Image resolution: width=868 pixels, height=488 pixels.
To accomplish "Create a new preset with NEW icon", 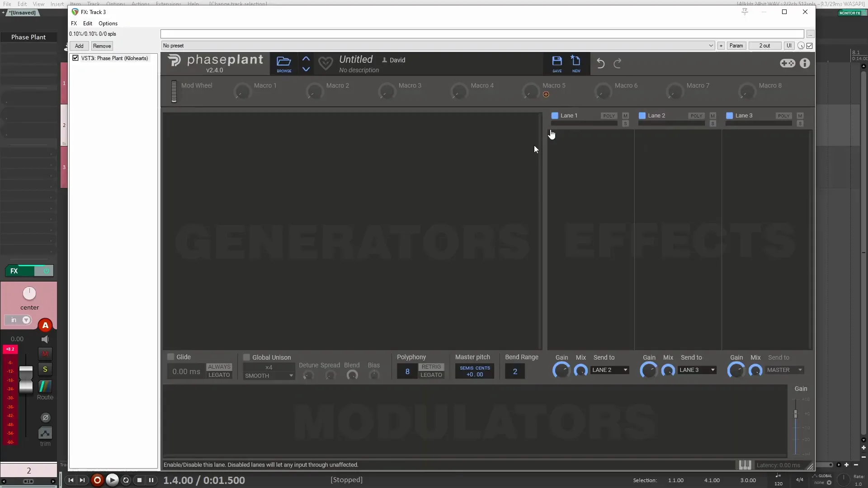I will tap(576, 64).
